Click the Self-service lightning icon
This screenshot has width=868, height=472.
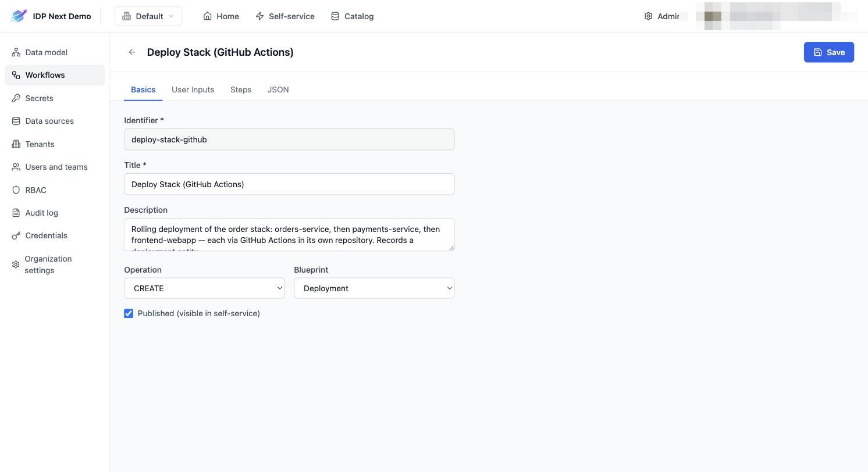[x=260, y=16]
